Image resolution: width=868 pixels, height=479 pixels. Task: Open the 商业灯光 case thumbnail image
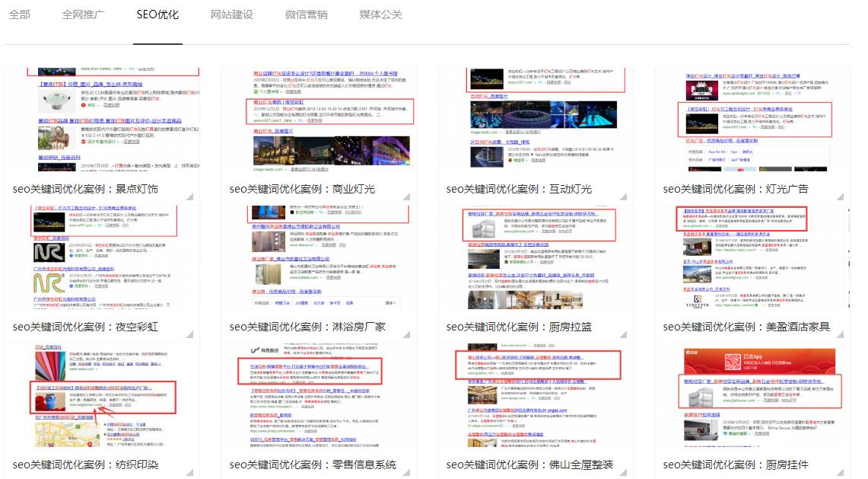tap(319, 122)
